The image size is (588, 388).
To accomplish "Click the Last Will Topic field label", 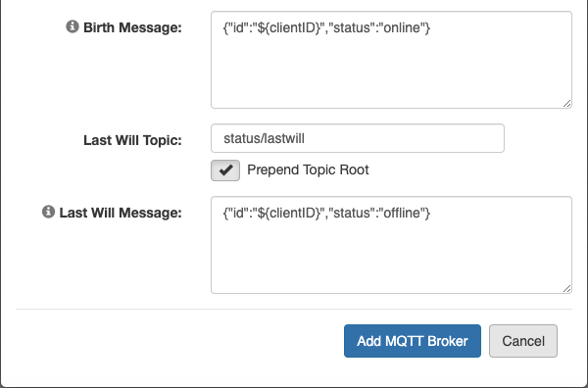I will point(132,140).
